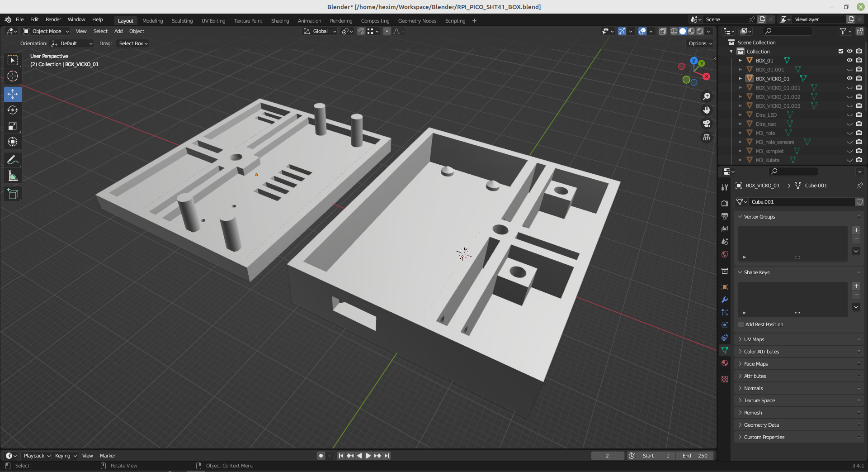Click the current frame field

click(x=607, y=456)
